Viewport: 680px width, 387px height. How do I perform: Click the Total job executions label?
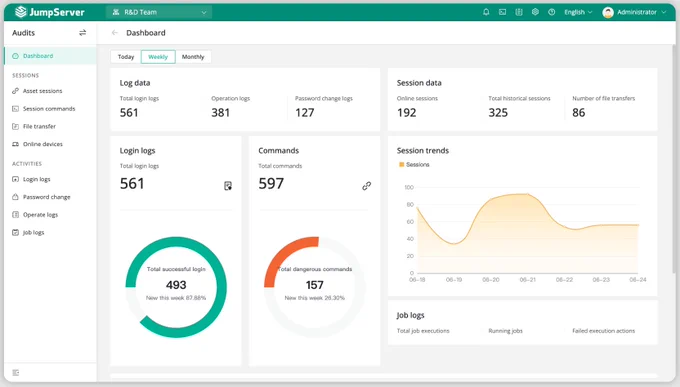(x=423, y=331)
